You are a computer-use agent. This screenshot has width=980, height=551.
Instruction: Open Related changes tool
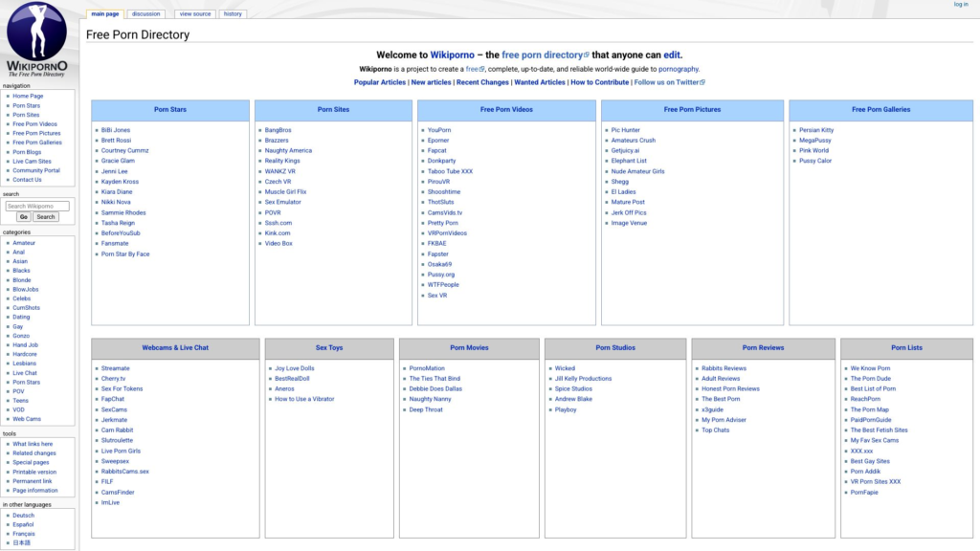(x=34, y=453)
